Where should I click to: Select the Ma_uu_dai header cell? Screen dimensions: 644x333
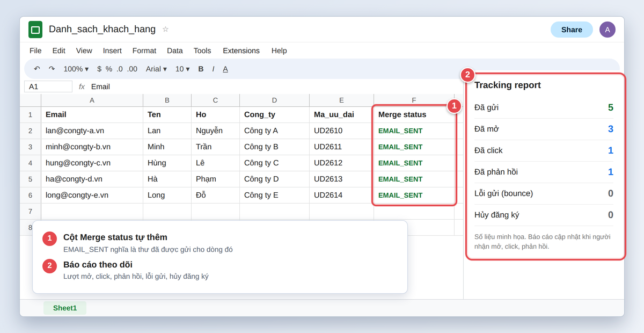pos(342,114)
